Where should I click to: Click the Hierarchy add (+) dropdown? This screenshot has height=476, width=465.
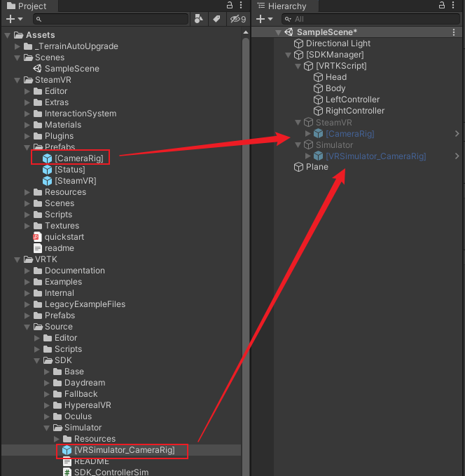(265, 19)
